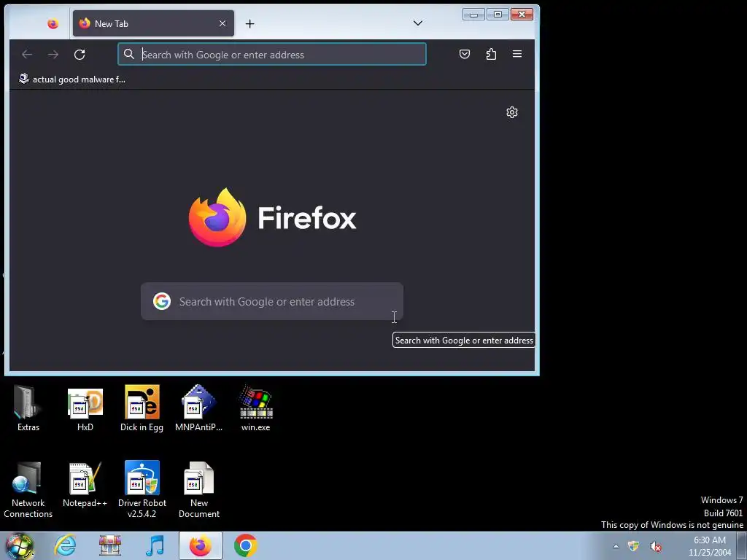
Task: Click the Show desktop strip at taskbar end
Action: [x=742, y=545]
